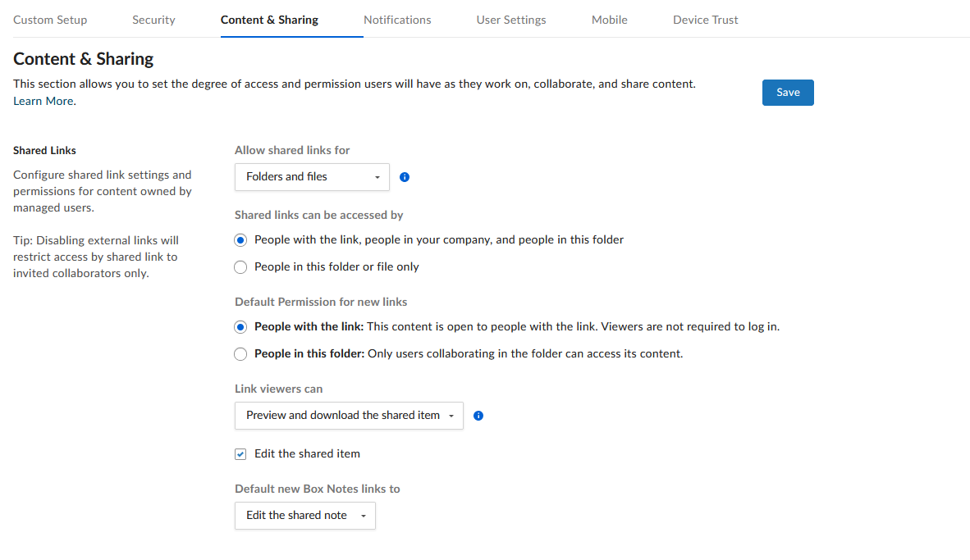Screen dimensions: 970x560
Task: Click the Save button
Action: 788,93
